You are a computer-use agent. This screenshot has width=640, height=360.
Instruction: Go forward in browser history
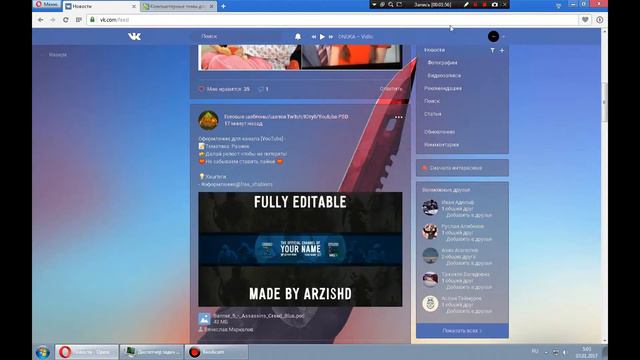click(x=53, y=20)
